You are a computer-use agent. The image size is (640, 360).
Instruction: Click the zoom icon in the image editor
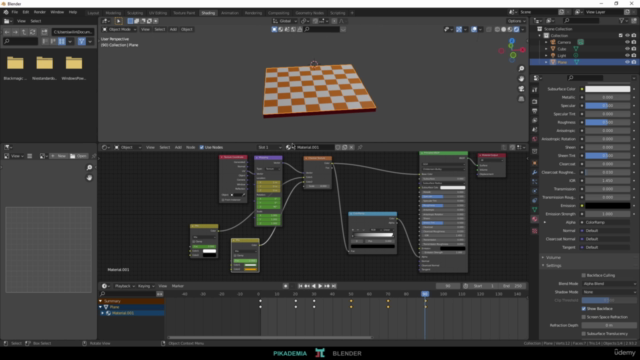(x=89, y=168)
